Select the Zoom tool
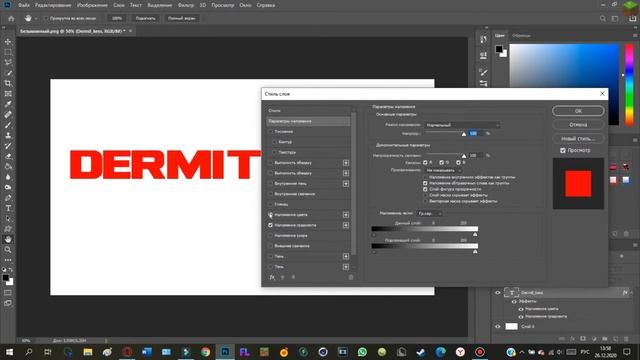Viewport: 640px width, 360px height. [x=8, y=250]
